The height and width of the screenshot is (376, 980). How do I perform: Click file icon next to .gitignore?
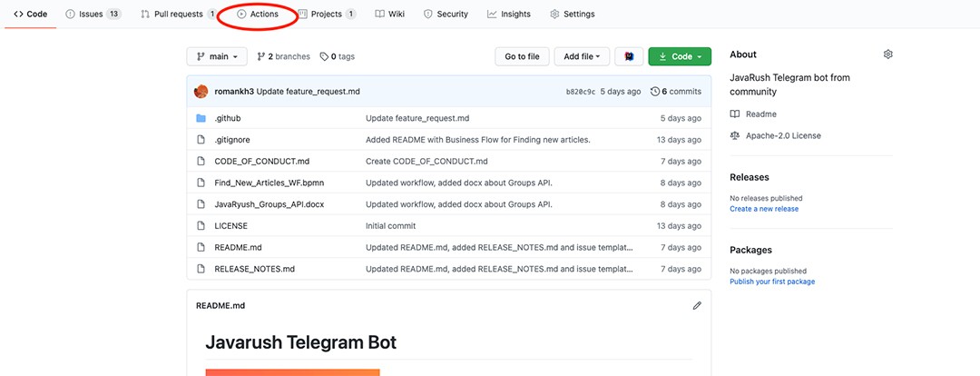pos(201,140)
